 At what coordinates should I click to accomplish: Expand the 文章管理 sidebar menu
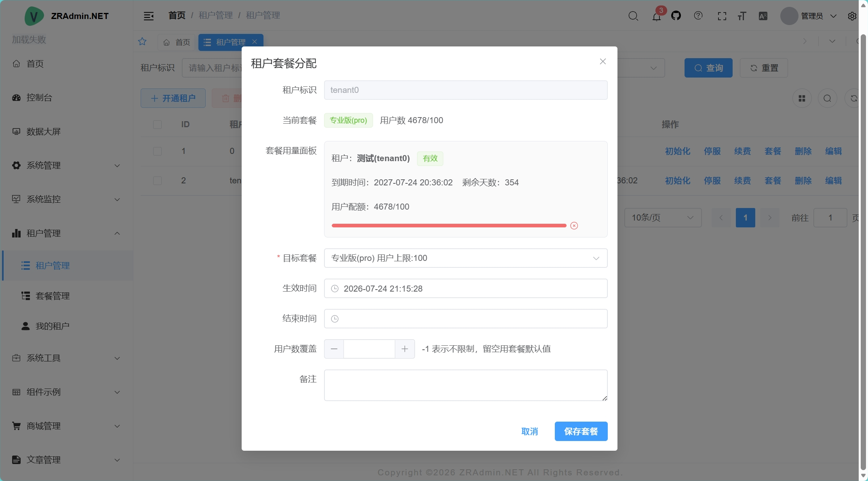click(x=67, y=460)
